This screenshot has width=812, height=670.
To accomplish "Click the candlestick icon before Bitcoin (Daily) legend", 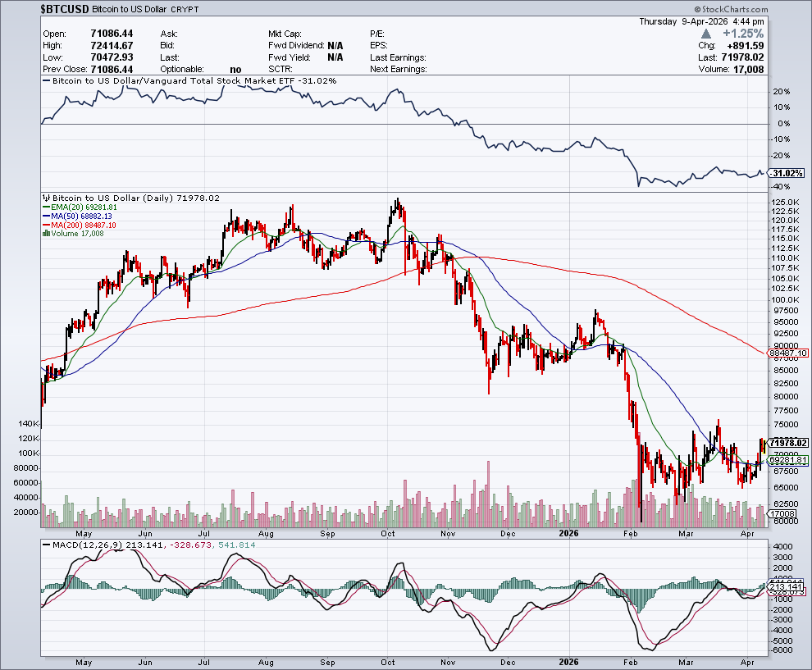I will (46, 198).
